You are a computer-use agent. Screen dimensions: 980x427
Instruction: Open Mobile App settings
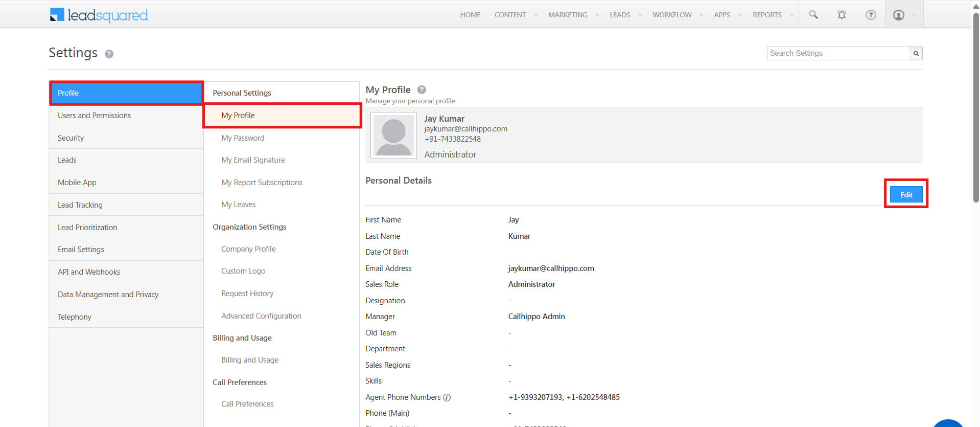(x=126, y=183)
